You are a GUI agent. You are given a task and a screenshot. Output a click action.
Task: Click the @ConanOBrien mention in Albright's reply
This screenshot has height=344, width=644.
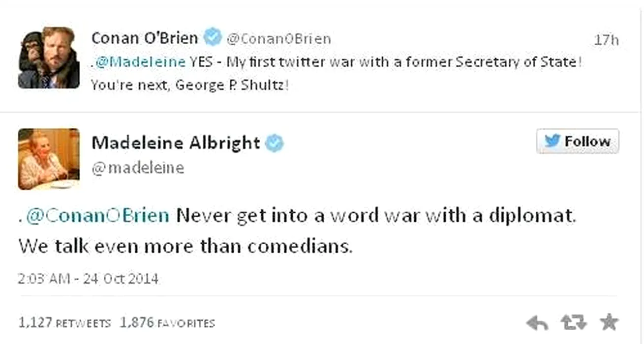97,216
